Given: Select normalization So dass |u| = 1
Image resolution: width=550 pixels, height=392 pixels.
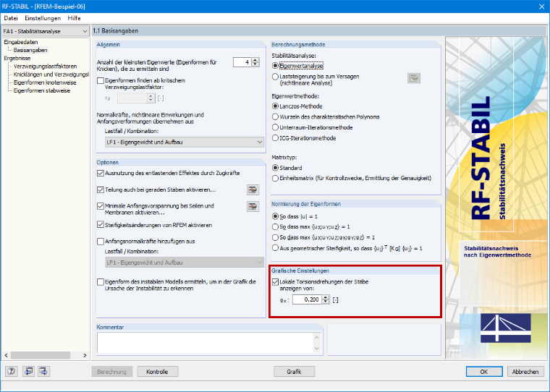Looking at the screenshot, I should (x=275, y=217).
